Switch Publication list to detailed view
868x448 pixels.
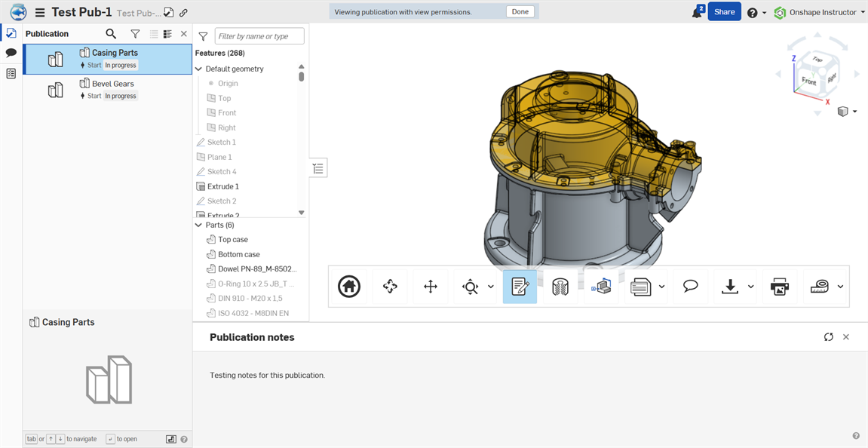[167, 34]
